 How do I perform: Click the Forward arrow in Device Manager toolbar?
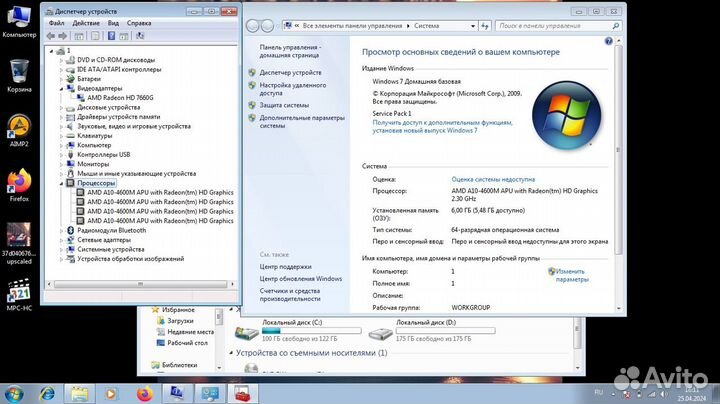click(x=62, y=36)
